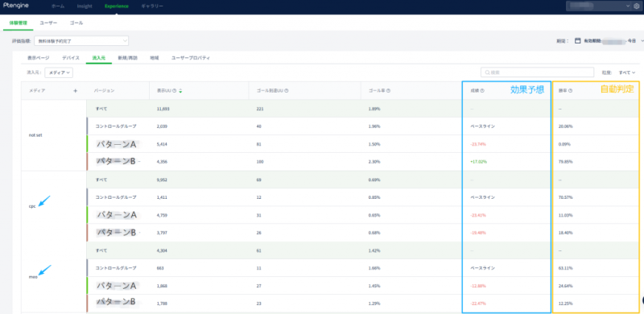Select the Experience menu

click(x=117, y=6)
